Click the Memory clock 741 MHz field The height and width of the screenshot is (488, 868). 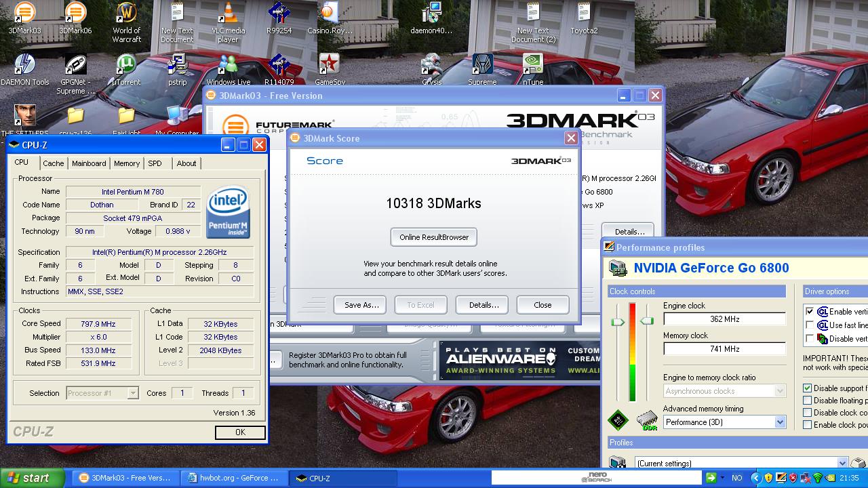click(x=724, y=349)
